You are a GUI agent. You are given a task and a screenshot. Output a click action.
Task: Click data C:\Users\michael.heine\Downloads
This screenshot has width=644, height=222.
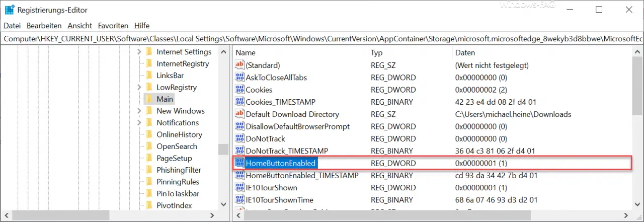coord(513,114)
